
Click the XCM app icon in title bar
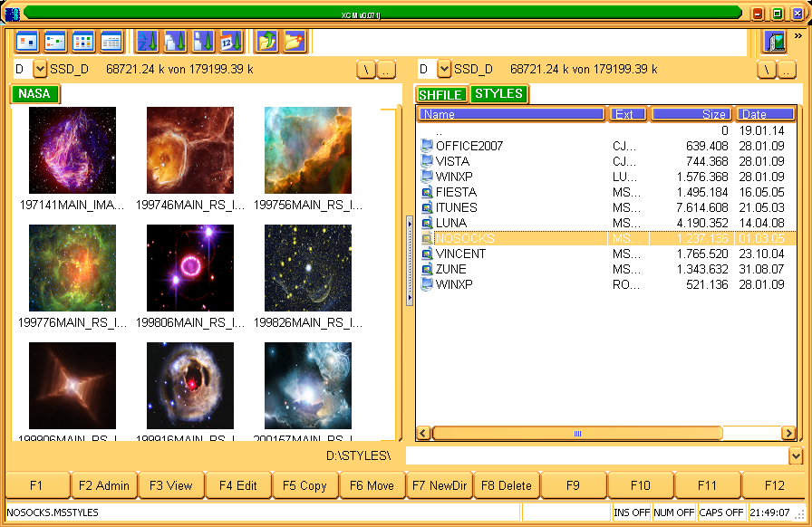(12, 14)
